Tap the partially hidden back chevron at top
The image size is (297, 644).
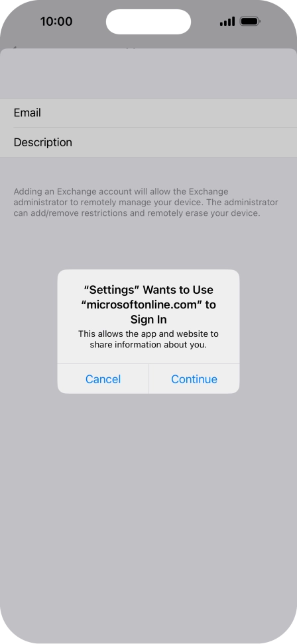pos(15,48)
